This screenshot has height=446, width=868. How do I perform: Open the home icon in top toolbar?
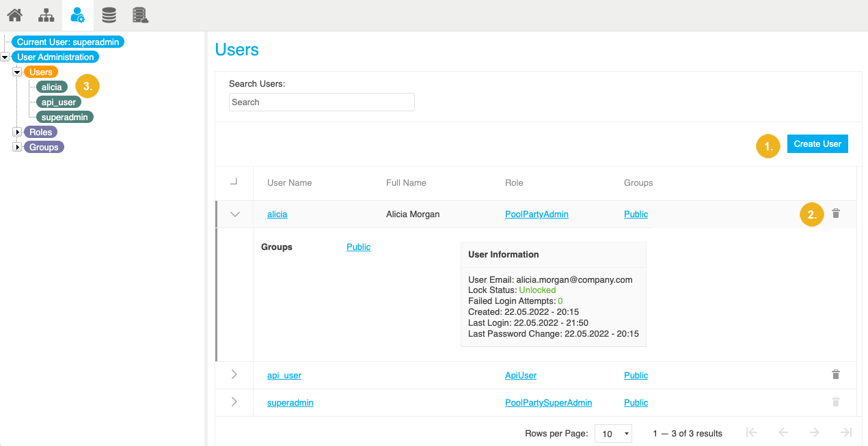(x=14, y=14)
